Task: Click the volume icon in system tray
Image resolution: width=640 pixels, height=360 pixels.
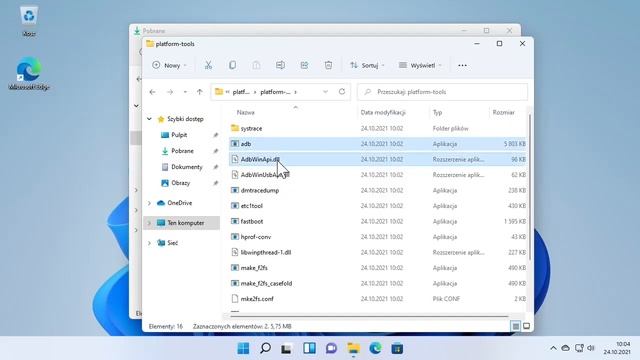Action: [591, 348]
